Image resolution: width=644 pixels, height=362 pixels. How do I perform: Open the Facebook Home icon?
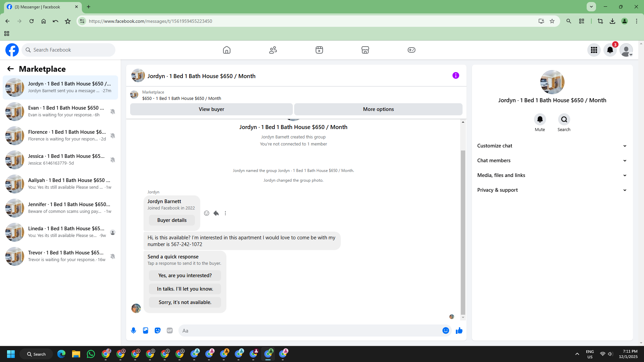pyautogui.click(x=227, y=50)
